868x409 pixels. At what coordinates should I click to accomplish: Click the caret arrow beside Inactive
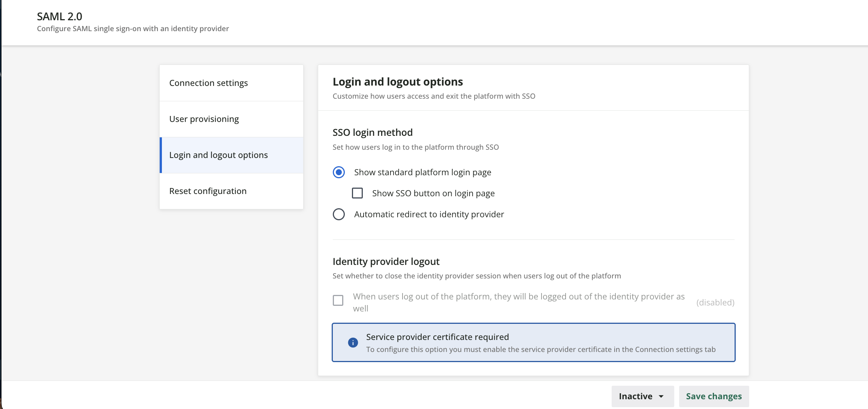[661, 397]
